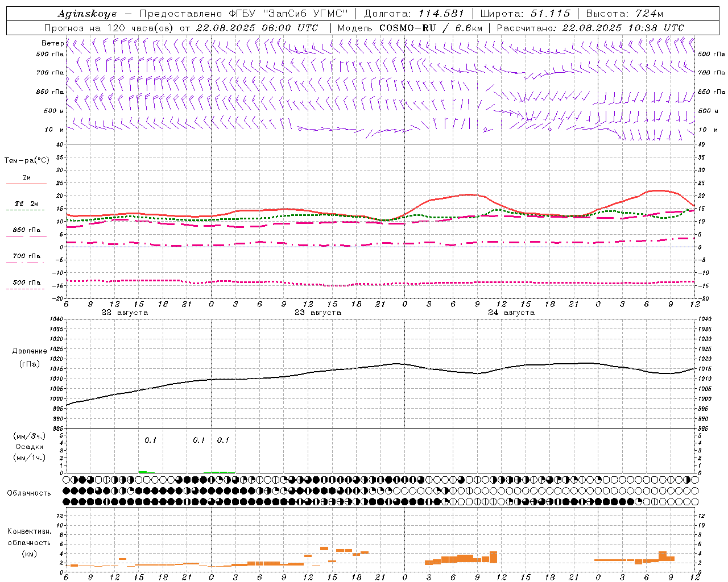Click the latitude value 51.115
Viewport: 728px width, 582px height.
point(550,14)
